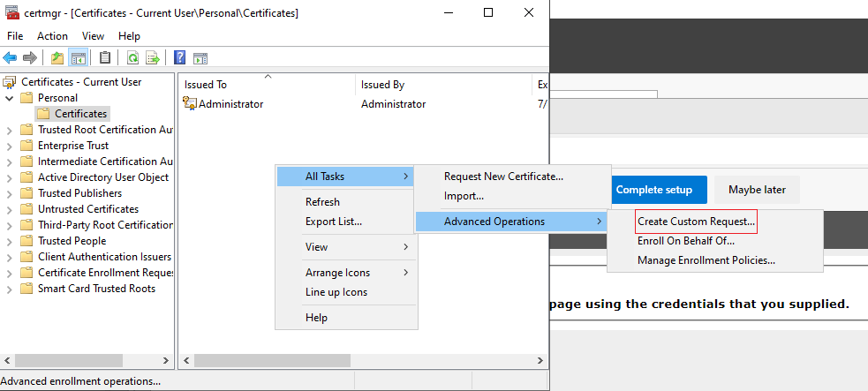Click the Complete setup button

653,190
